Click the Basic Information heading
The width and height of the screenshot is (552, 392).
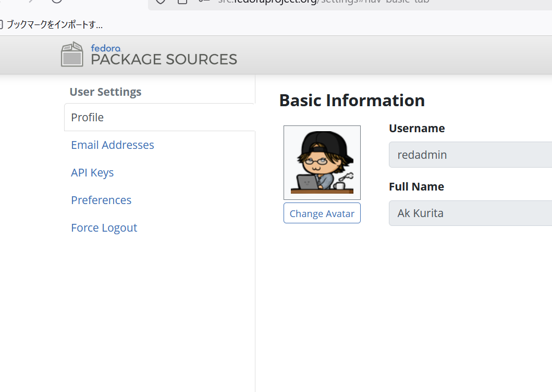[352, 100]
